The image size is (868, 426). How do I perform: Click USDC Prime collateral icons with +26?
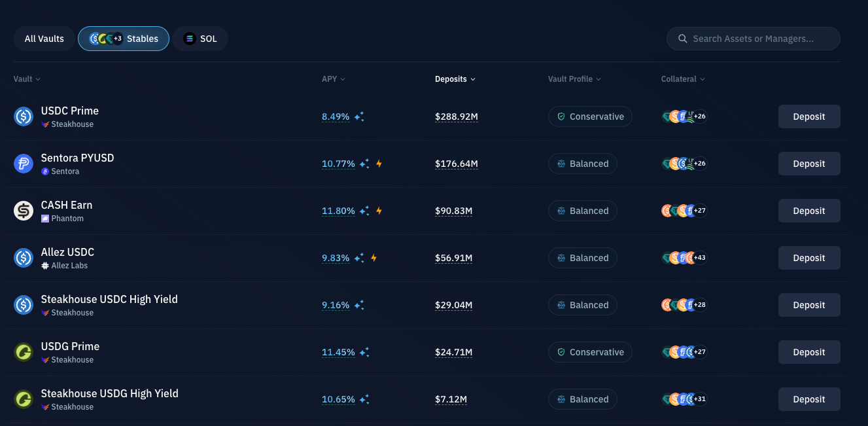[x=684, y=116]
